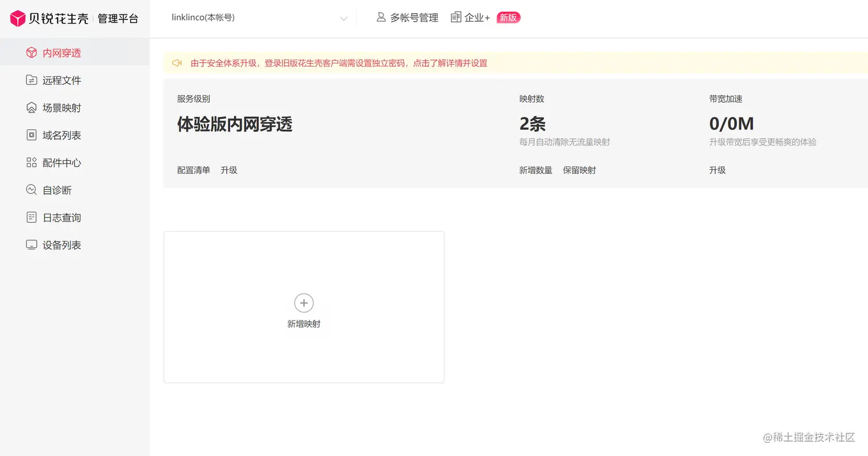Go to 设备列表 menu item
This screenshot has width=868, height=456.
[x=75, y=245]
